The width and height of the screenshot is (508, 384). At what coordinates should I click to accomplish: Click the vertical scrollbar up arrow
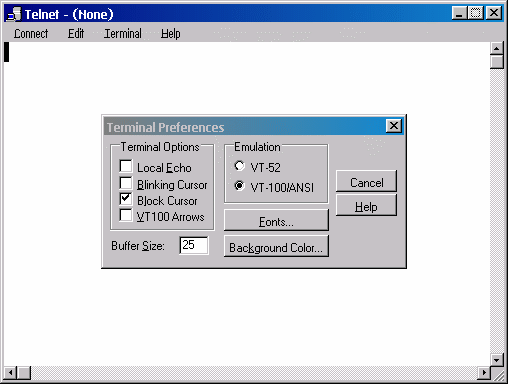(497, 49)
